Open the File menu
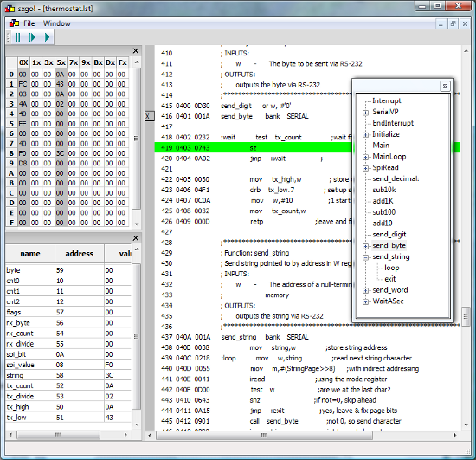Screen dimensions: 476x460 point(29,23)
